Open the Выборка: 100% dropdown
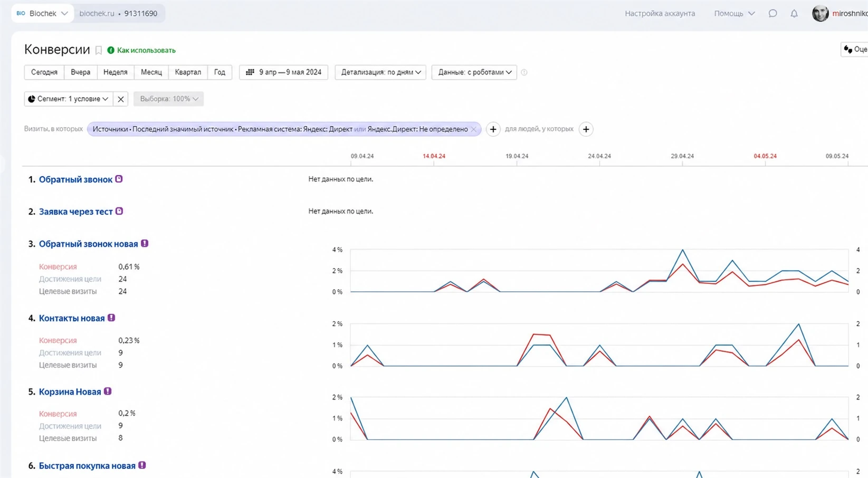Viewport: 868px width, 478px height. pos(169,99)
